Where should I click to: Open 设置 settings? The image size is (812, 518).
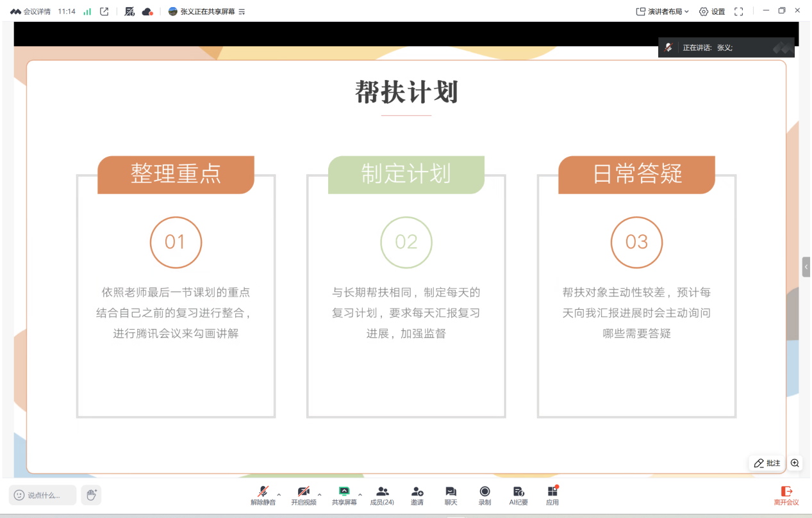pyautogui.click(x=712, y=12)
